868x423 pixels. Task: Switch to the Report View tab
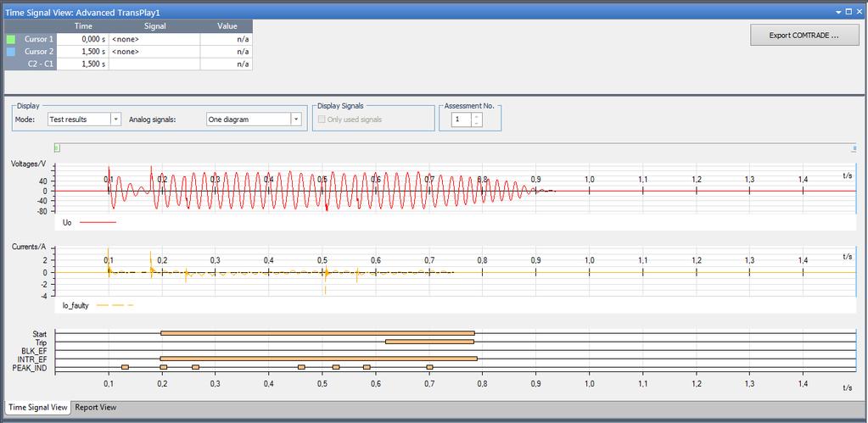pos(96,408)
